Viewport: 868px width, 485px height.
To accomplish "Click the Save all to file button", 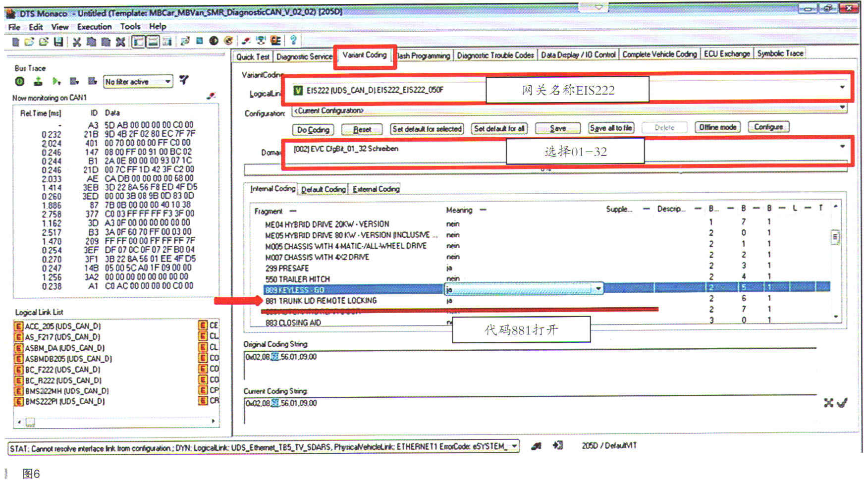I will tap(611, 128).
